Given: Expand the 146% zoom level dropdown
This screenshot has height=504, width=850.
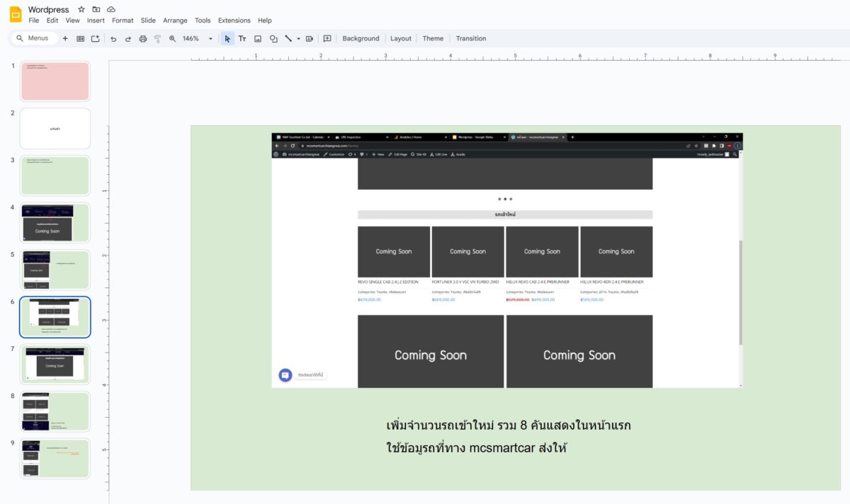Looking at the screenshot, I should pyautogui.click(x=210, y=39).
